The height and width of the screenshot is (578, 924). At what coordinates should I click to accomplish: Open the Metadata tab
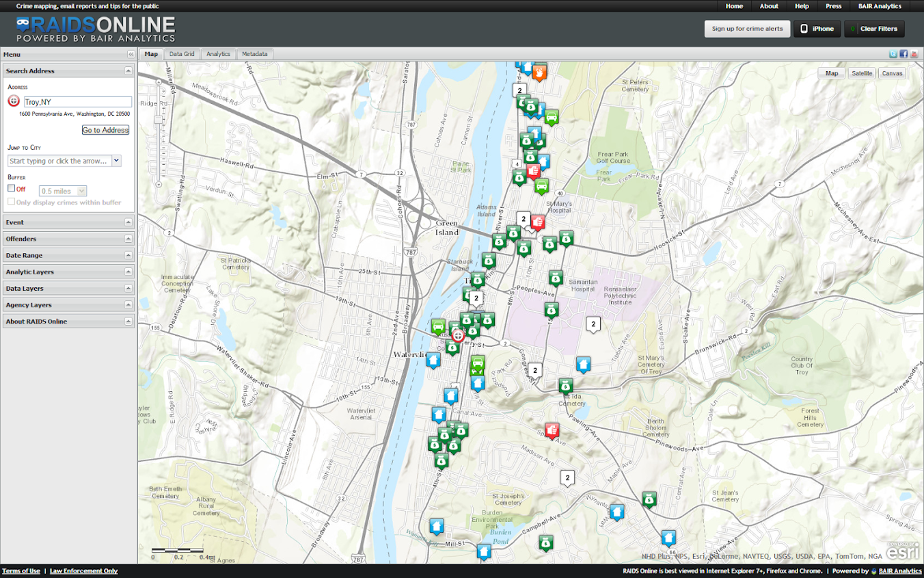click(x=255, y=54)
